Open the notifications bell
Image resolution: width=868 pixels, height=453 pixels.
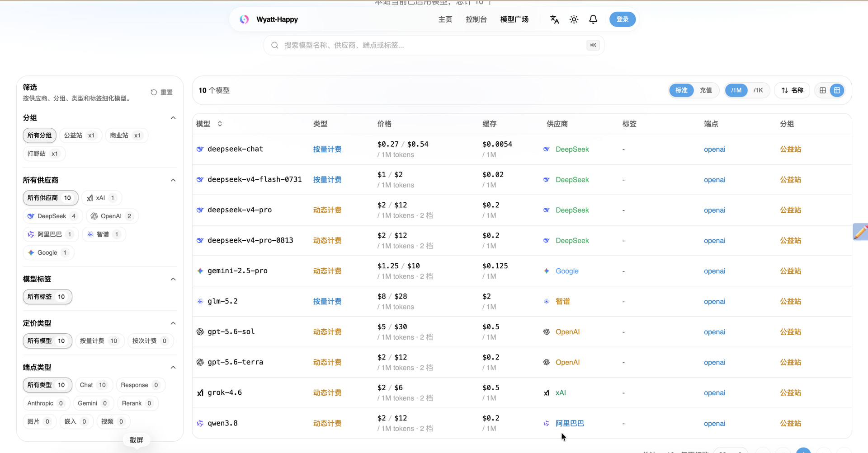click(593, 19)
